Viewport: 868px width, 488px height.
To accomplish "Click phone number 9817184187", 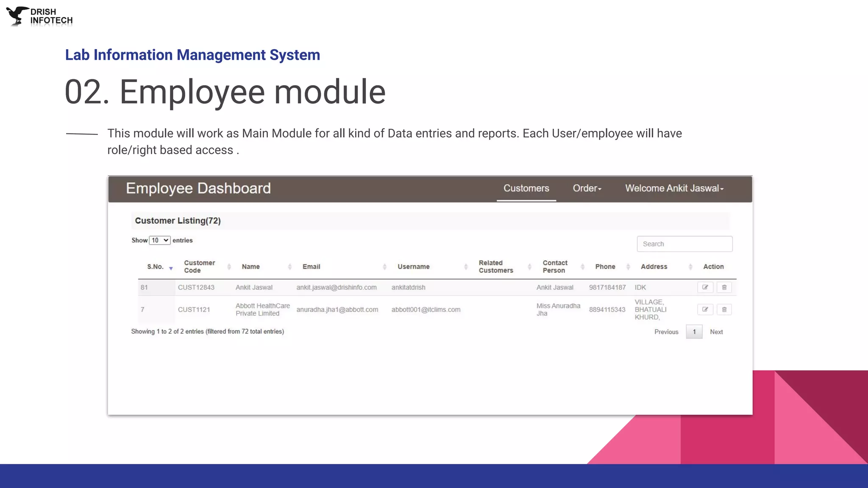I will point(607,287).
